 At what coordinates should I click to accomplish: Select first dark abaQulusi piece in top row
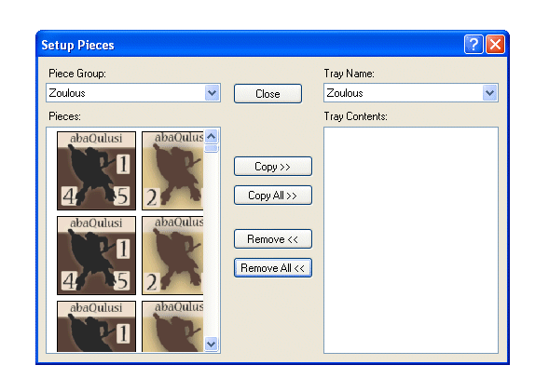coord(96,170)
